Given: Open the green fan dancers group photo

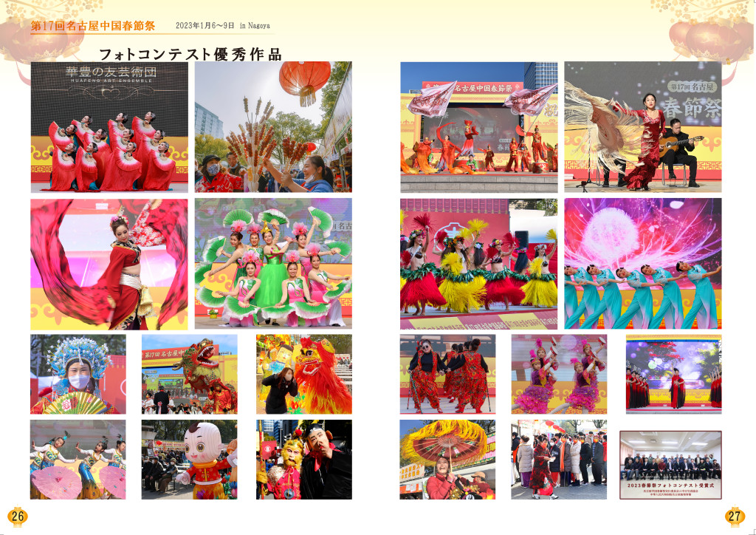Looking at the screenshot, I should tap(273, 264).
